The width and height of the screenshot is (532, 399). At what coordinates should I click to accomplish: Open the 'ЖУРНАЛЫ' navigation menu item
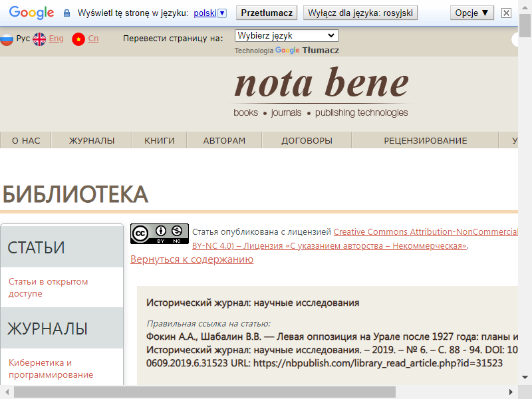(x=92, y=140)
